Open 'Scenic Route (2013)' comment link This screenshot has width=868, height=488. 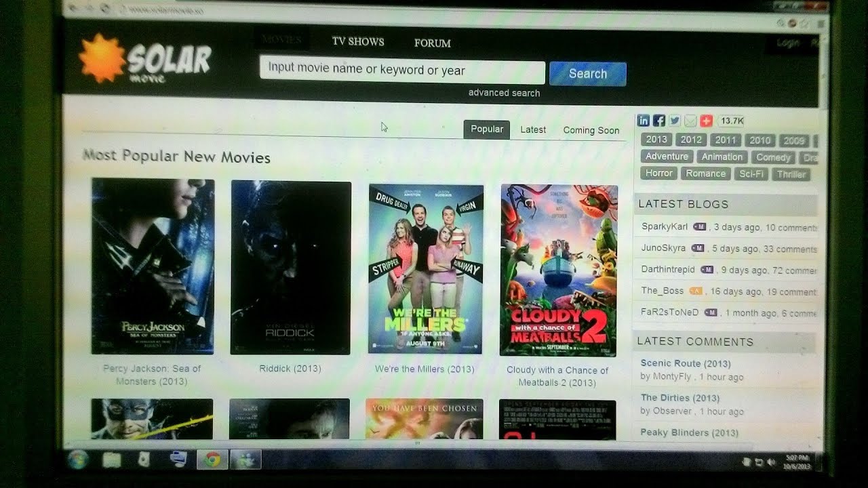(x=686, y=363)
